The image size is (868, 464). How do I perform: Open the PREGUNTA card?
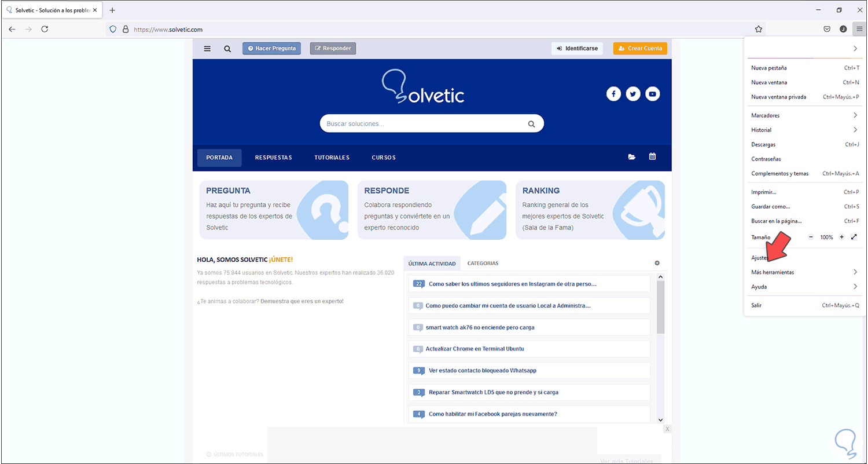pos(274,210)
